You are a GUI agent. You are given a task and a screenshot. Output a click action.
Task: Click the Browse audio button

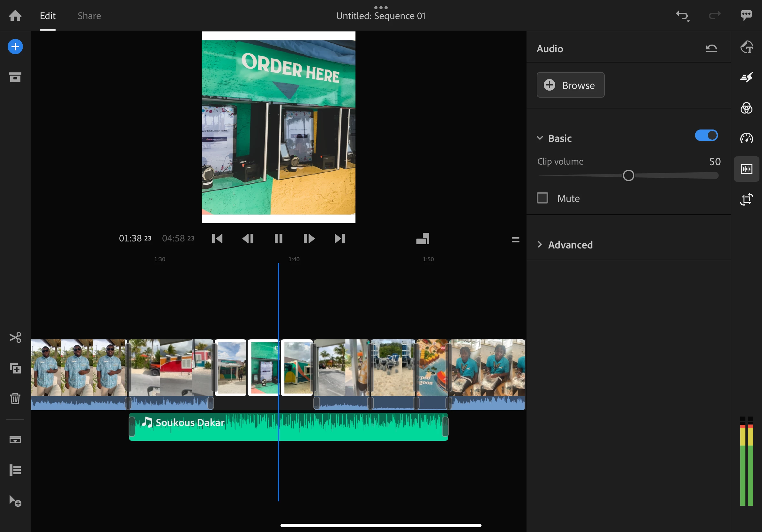point(570,85)
